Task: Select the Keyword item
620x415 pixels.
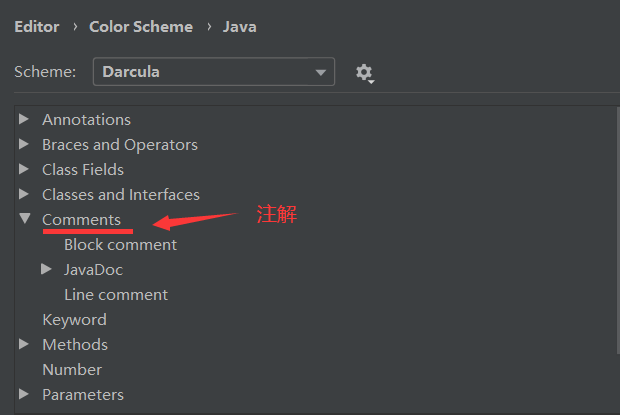Action: click(74, 319)
